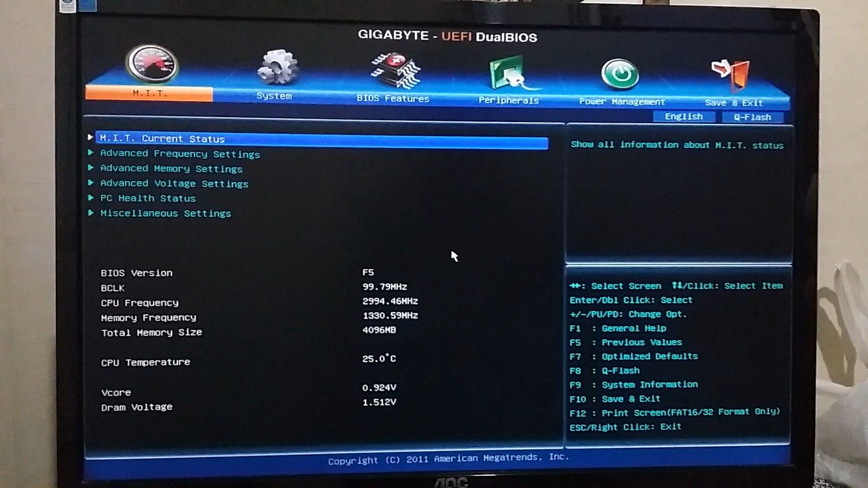Screen dimensions: 868x488
Task: Open the English language button
Action: (684, 116)
